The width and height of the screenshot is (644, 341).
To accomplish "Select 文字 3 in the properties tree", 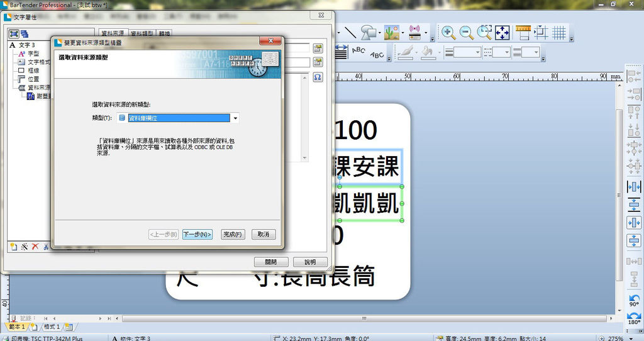I will pyautogui.click(x=26, y=45).
